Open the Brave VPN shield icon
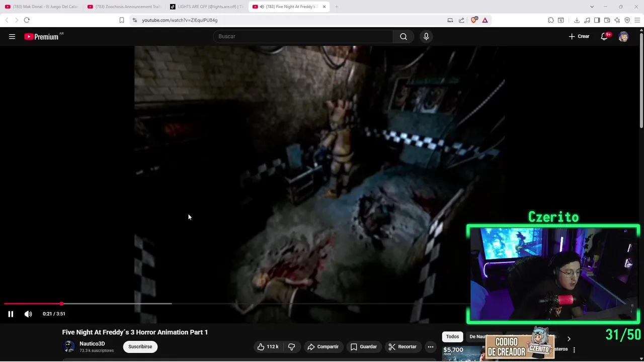 (627, 20)
